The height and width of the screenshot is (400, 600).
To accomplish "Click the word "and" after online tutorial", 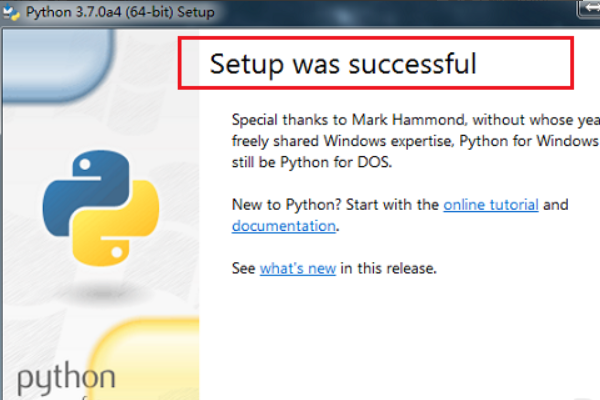I will 556,204.
